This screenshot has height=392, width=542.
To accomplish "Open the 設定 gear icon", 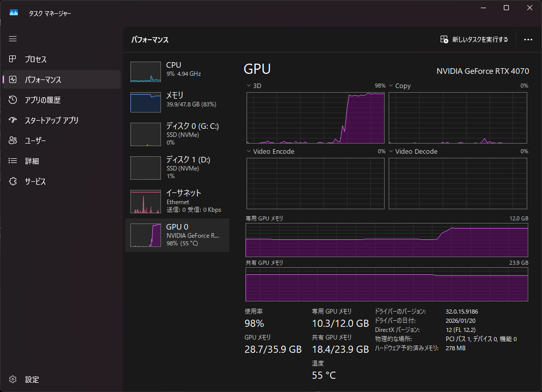I will coord(13,379).
